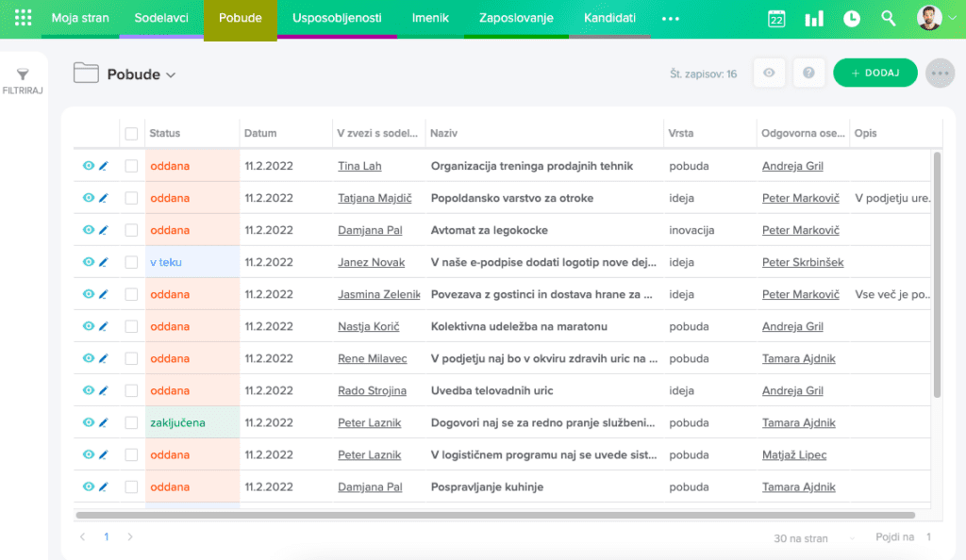The width and height of the screenshot is (966, 560).
Task: Go to the Zaposlovanje tab
Action: [x=515, y=19]
